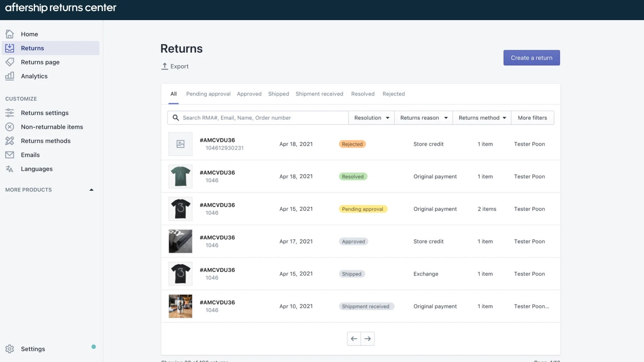This screenshot has width=644, height=362.
Task: Focus the Search RMA#, Email, Name field
Action: [262, 118]
